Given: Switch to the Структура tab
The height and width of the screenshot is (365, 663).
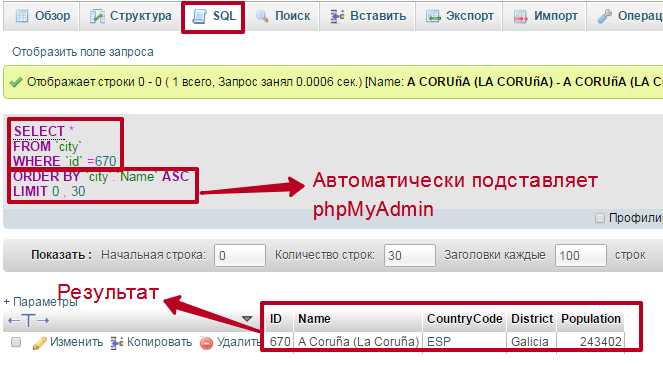Looking at the screenshot, I should point(130,16).
